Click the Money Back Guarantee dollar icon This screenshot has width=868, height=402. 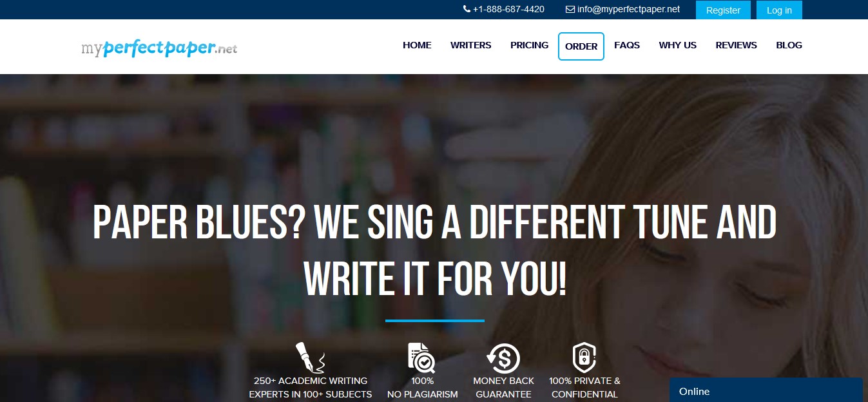(x=503, y=358)
